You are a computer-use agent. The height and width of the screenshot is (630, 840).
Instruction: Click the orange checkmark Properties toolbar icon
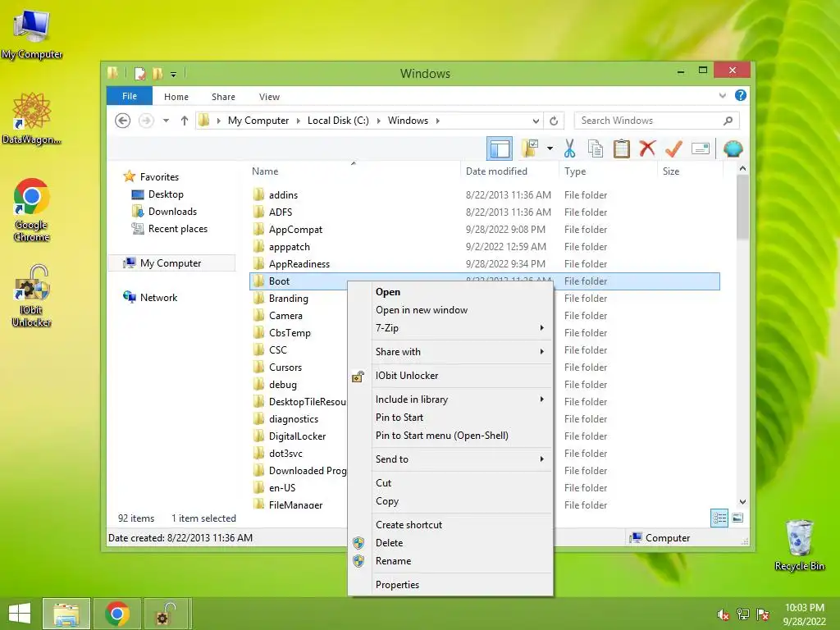673,148
